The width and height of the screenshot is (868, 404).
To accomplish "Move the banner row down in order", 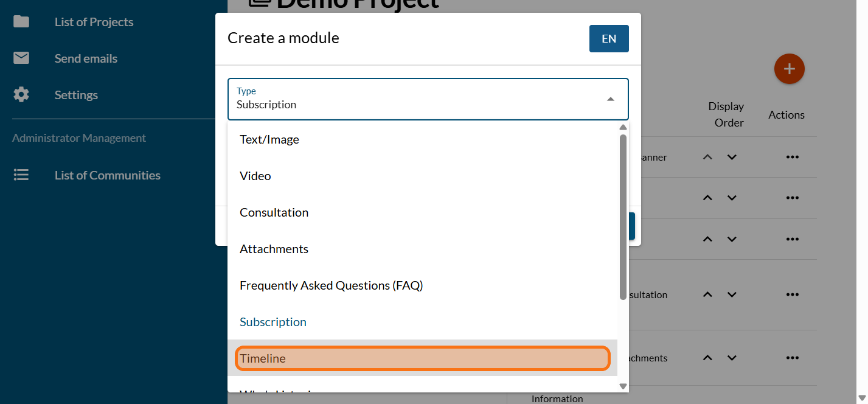I will 732,157.
